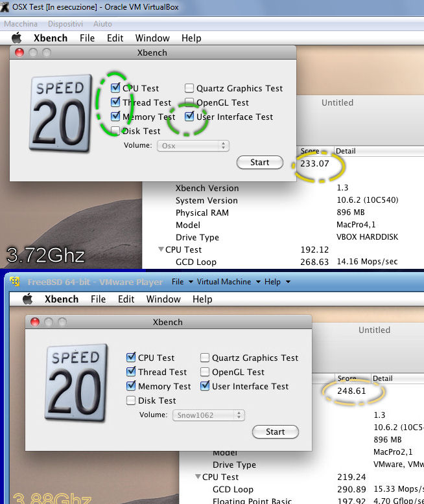This screenshot has width=424, height=504.
Task: Open the Virtual Machine dropdown menu
Action: (x=228, y=282)
